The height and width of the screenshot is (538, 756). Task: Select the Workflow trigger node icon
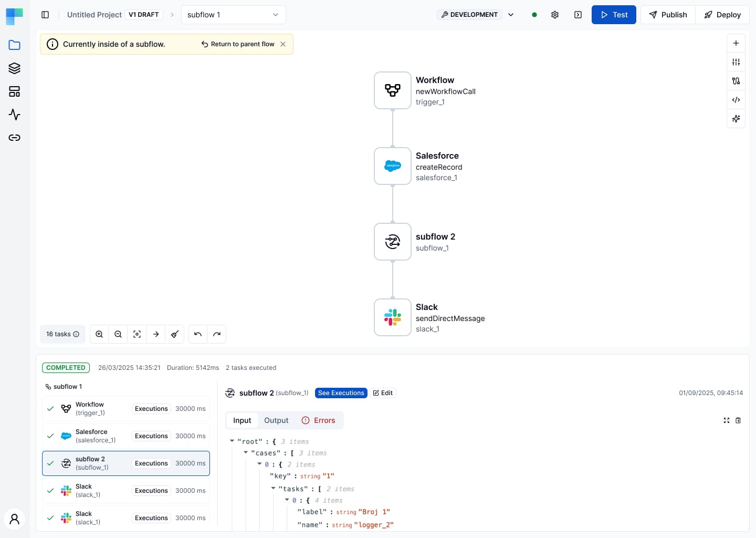[393, 90]
